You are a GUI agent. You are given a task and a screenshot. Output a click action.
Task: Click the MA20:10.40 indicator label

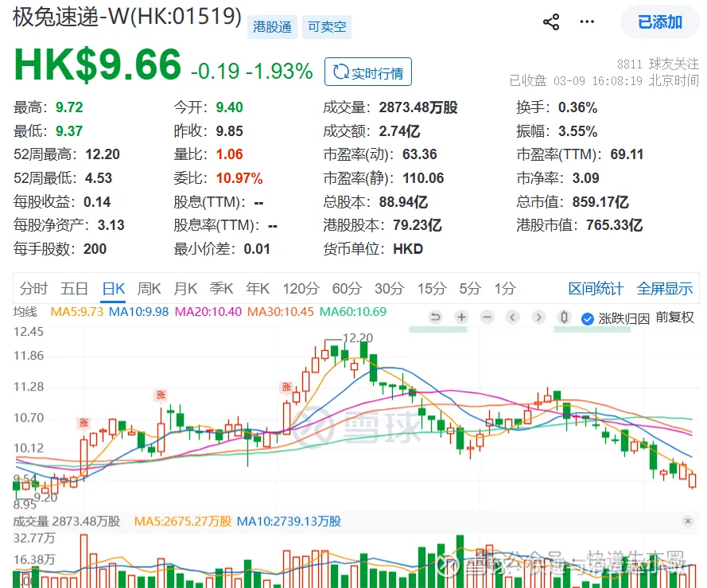click(208, 312)
